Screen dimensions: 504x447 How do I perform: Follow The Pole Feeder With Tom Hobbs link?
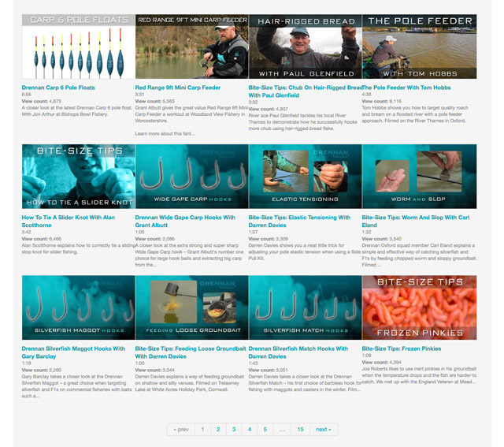coord(406,88)
